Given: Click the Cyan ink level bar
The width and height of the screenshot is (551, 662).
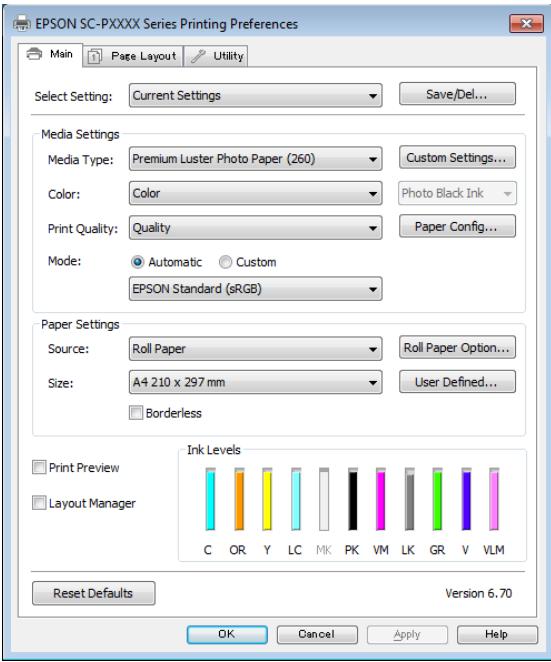Looking at the screenshot, I should click(210, 499).
